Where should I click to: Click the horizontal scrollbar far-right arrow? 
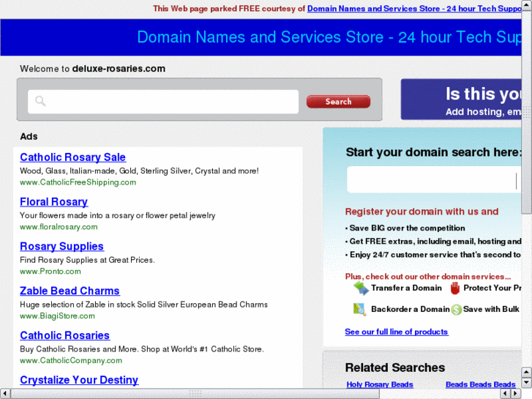click(516, 394)
